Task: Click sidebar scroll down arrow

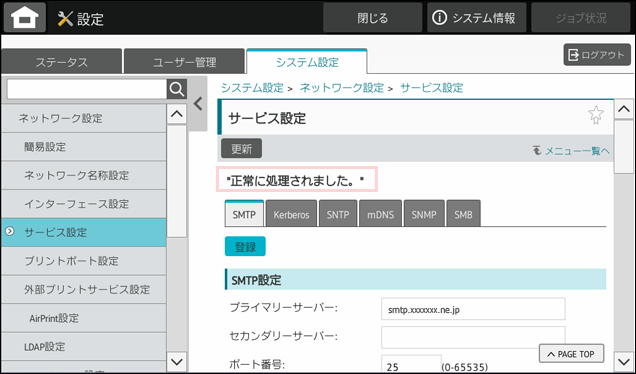Action: (x=177, y=361)
